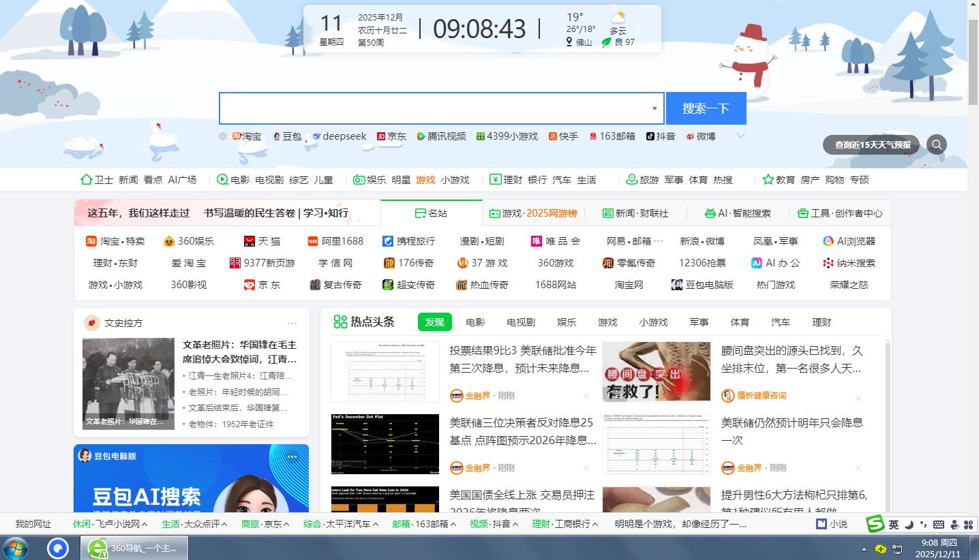This screenshot has height=560, width=979.
Task: Select the AI·智能搜索 tab
Action: point(738,213)
